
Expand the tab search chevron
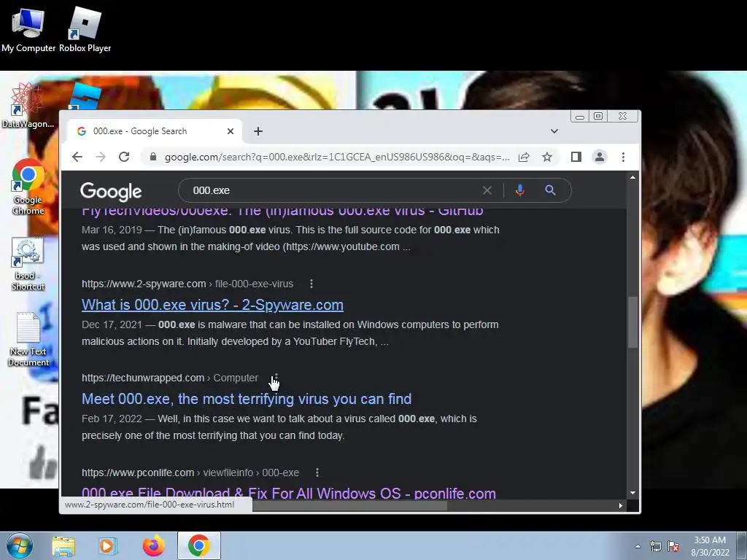(x=554, y=131)
